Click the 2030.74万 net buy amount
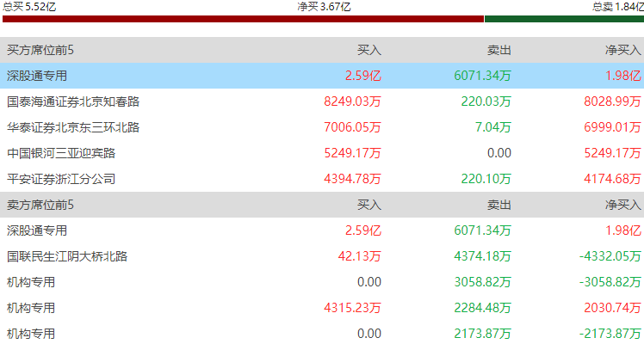This screenshot has width=644, height=344. click(x=612, y=308)
